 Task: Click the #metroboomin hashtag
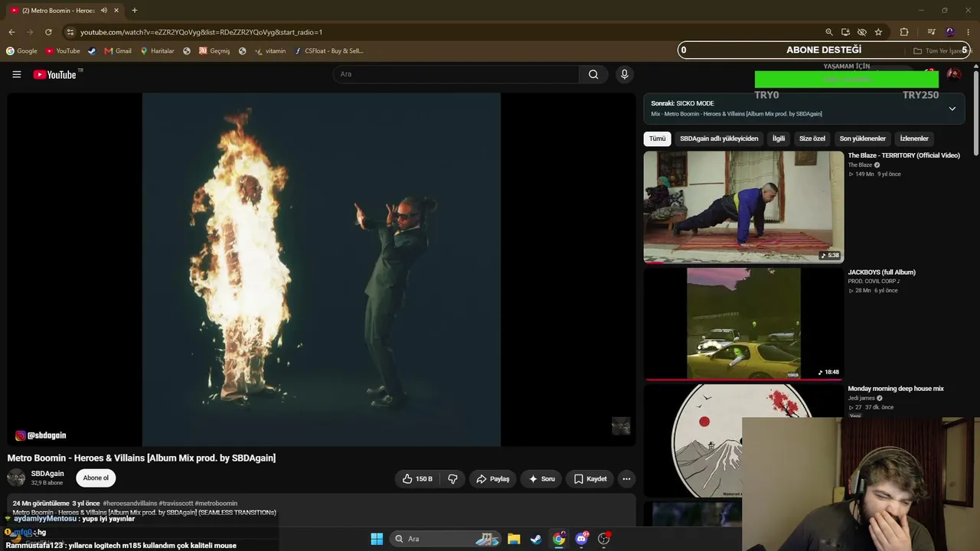(216, 504)
